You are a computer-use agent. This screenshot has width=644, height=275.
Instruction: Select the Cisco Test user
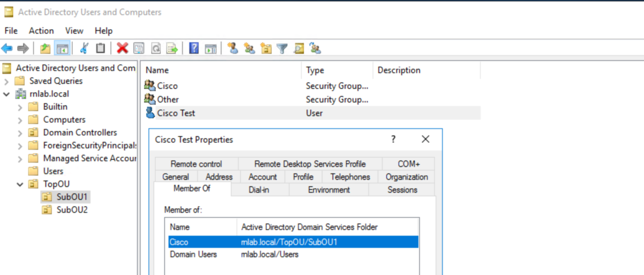click(x=176, y=113)
